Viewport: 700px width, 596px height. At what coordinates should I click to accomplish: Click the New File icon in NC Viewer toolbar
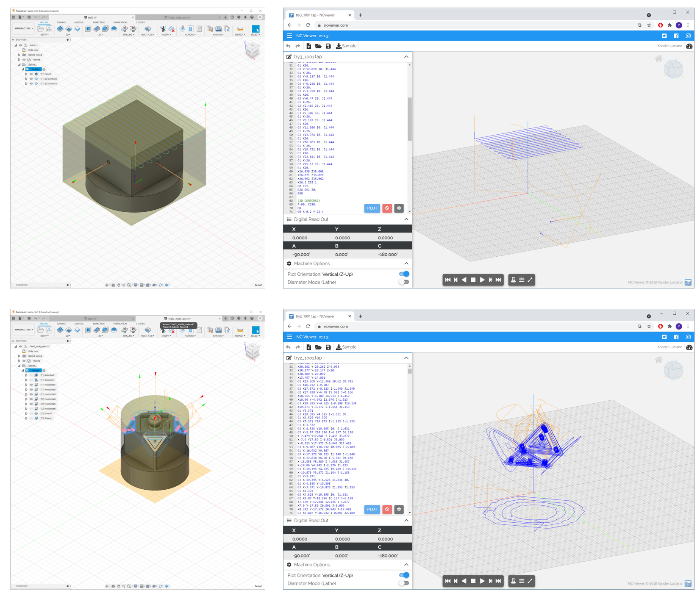(309, 46)
